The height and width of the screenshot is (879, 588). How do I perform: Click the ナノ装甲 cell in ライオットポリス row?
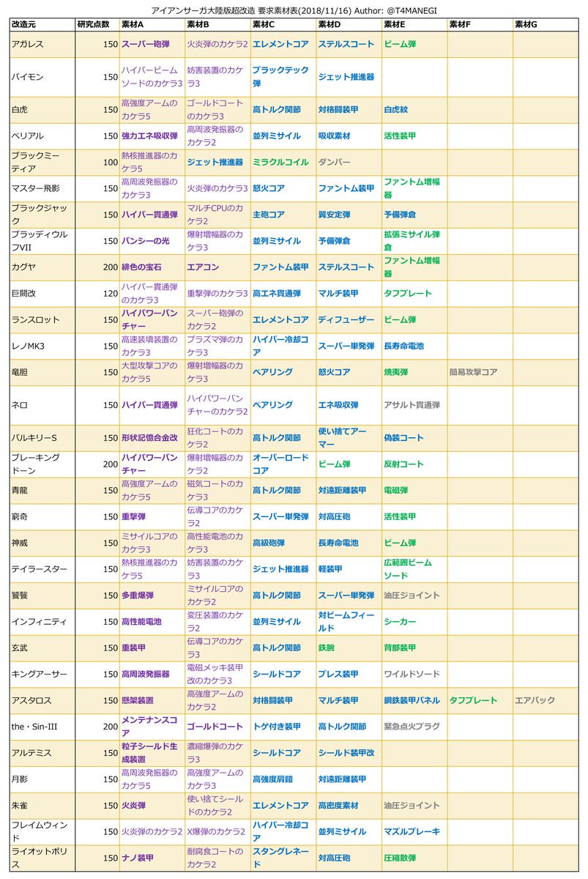pos(138,858)
